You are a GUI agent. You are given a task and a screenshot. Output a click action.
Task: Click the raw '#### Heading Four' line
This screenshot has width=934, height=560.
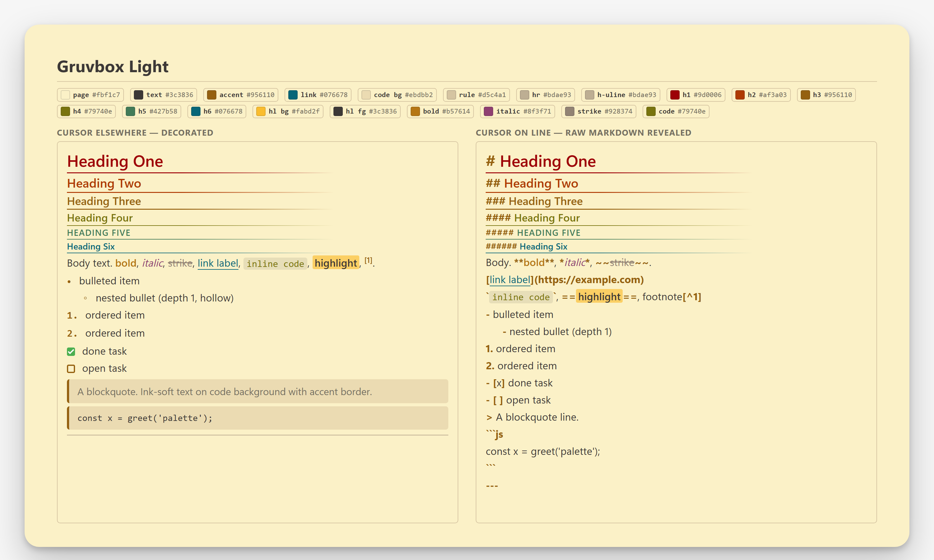pos(533,218)
